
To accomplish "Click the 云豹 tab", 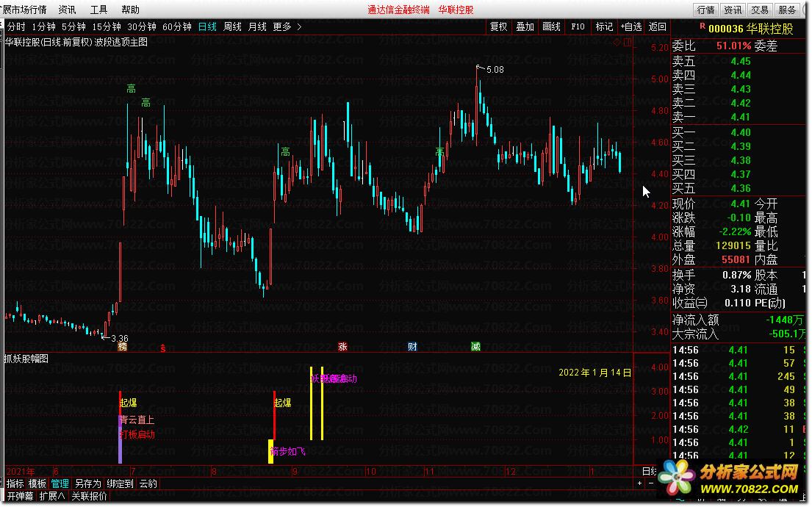I will (x=148, y=483).
